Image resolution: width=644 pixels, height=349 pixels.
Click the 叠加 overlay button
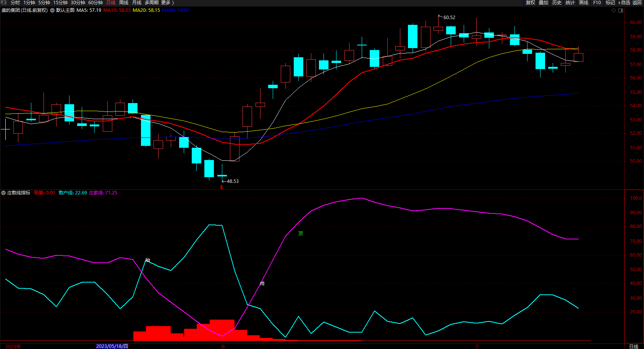point(544,3)
